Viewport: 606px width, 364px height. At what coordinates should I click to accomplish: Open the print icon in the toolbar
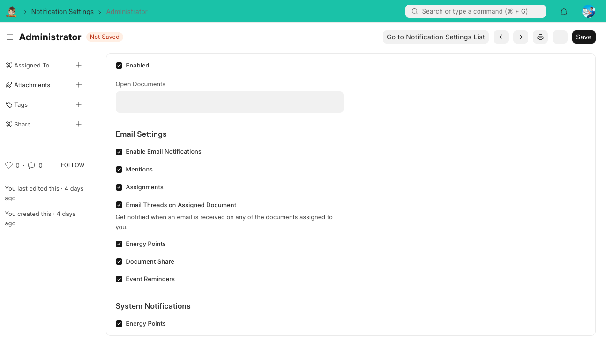coord(540,37)
